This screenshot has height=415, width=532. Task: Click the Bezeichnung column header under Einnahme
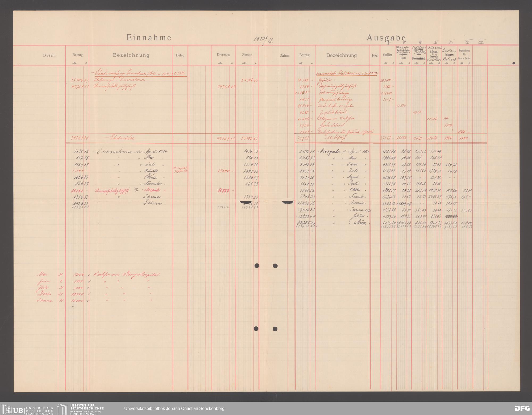tap(131, 55)
